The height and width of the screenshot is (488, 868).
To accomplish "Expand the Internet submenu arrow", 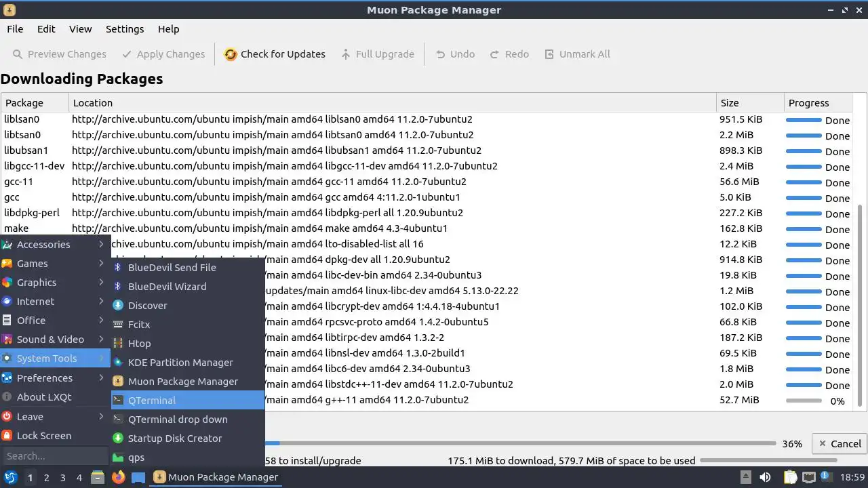I will [x=101, y=301].
